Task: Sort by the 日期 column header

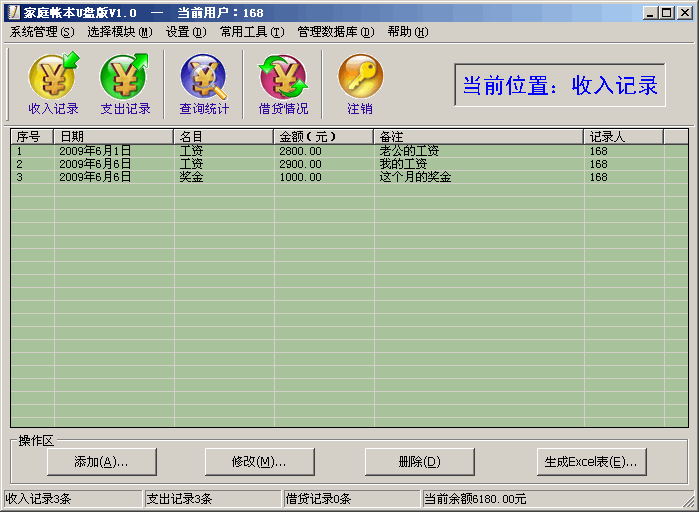Action: click(x=114, y=137)
